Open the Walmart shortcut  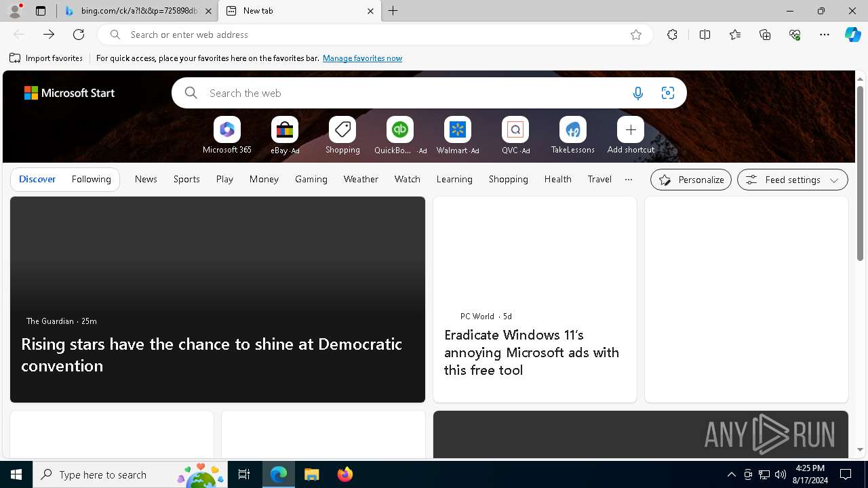pyautogui.click(x=458, y=136)
